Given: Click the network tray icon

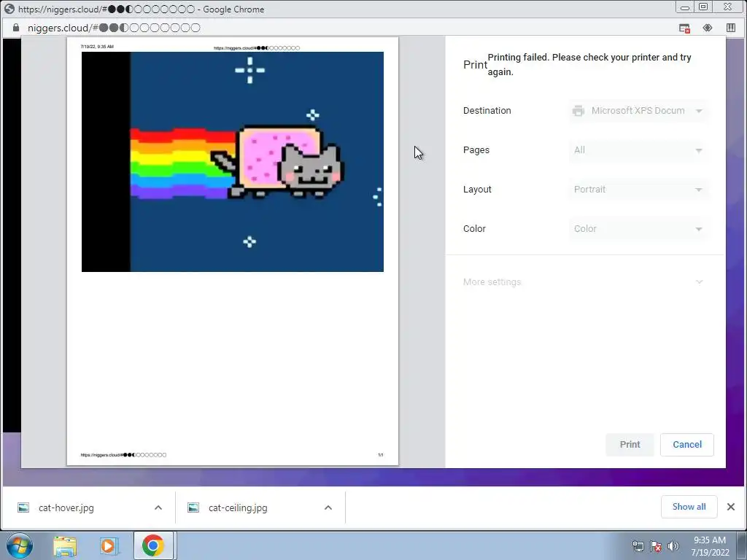Looking at the screenshot, I should point(638,546).
